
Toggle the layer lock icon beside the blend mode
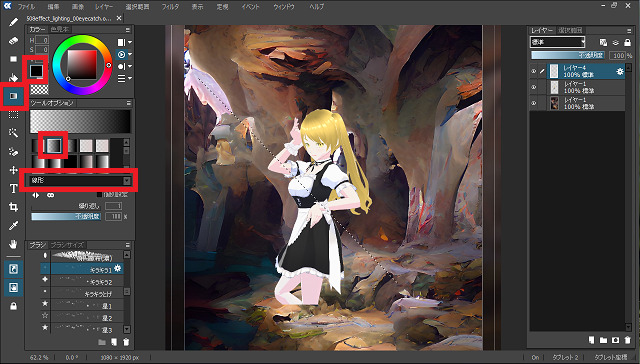627,42
